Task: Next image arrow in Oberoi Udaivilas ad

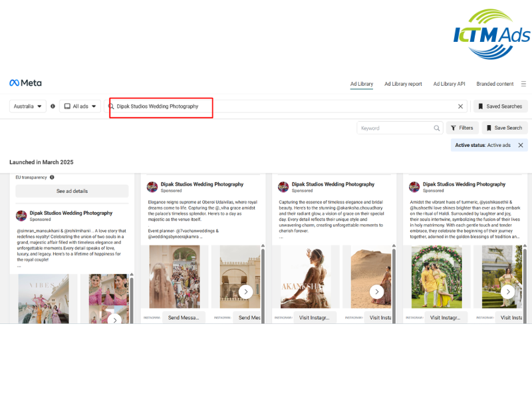Action: pyautogui.click(x=245, y=292)
